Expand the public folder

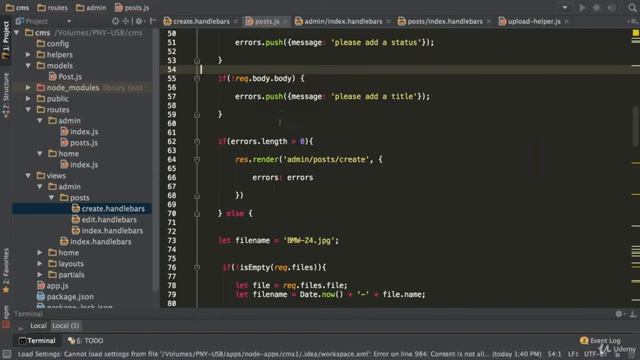point(28,98)
